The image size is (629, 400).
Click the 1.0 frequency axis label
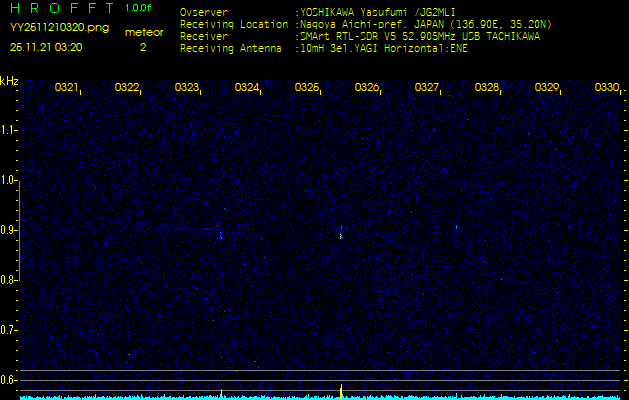tap(9, 180)
